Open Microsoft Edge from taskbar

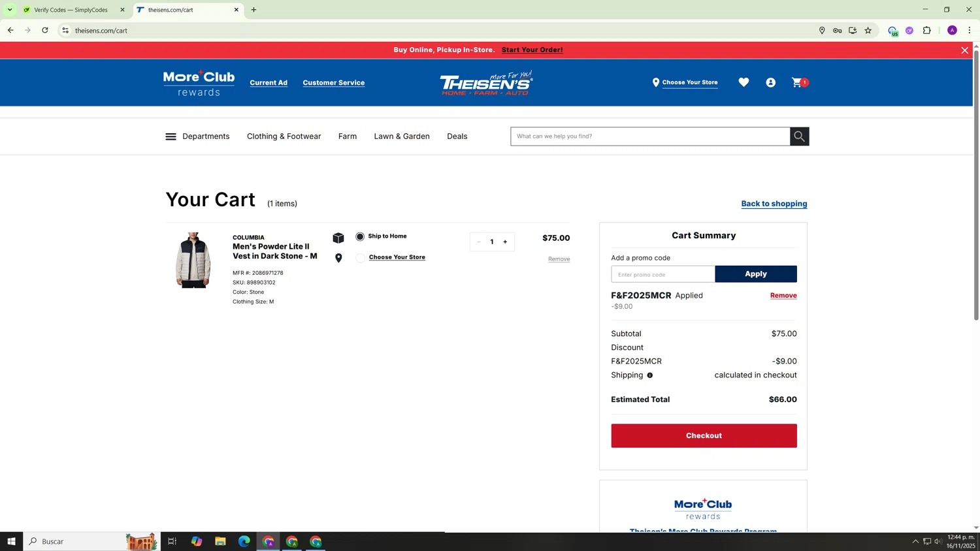coord(244,541)
